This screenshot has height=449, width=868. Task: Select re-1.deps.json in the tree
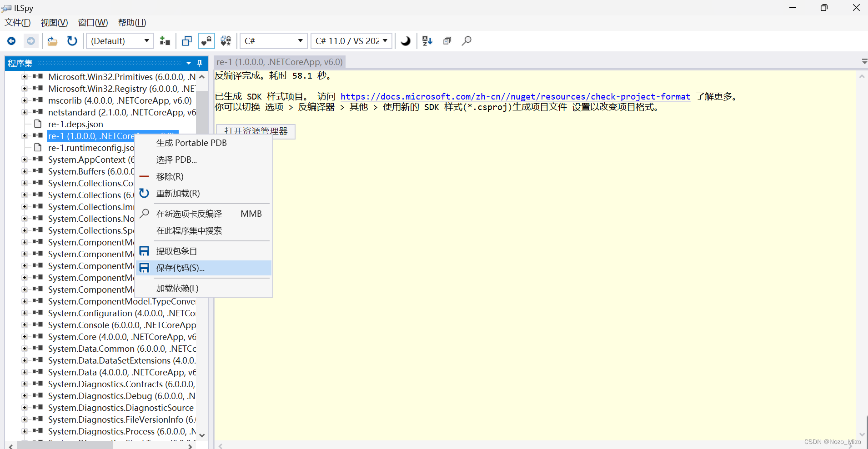[75, 124]
